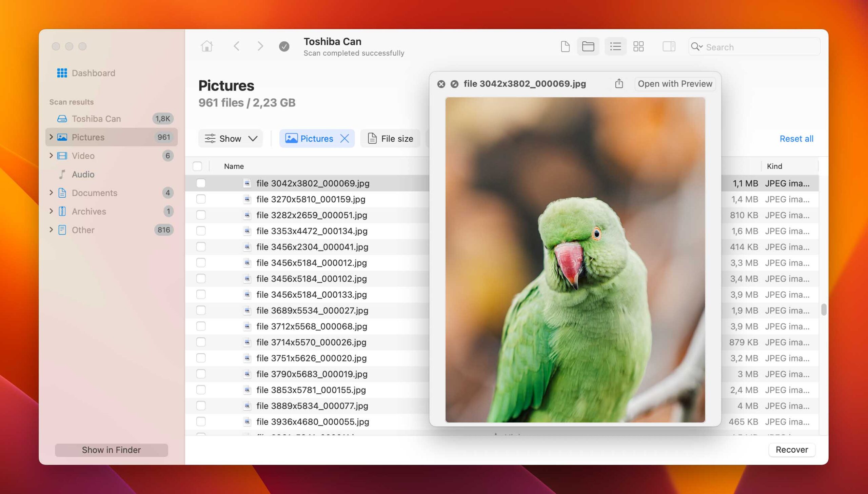Image resolution: width=868 pixels, height=494 pixels.
Task: Click Reset all link
Action: [x=796, y=139]
